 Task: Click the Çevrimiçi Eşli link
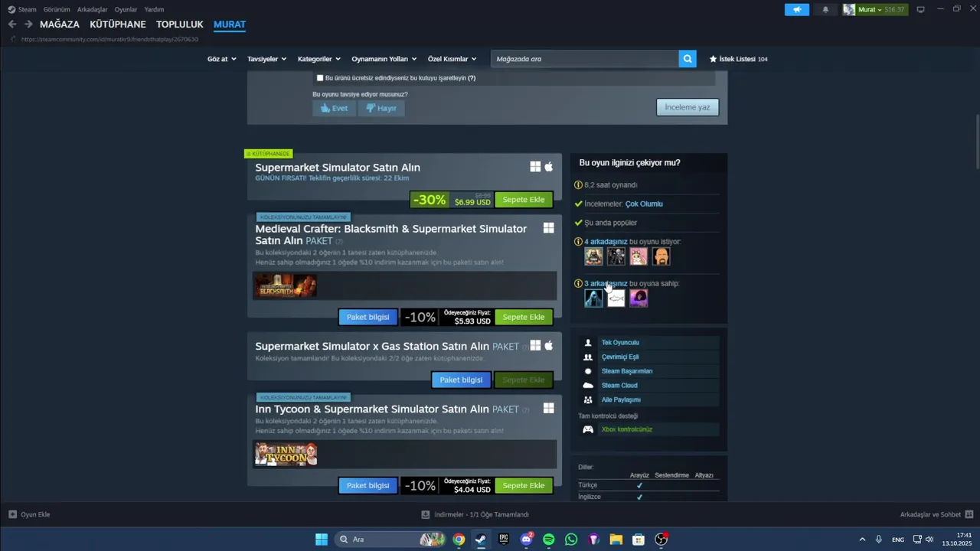[620, 357]
